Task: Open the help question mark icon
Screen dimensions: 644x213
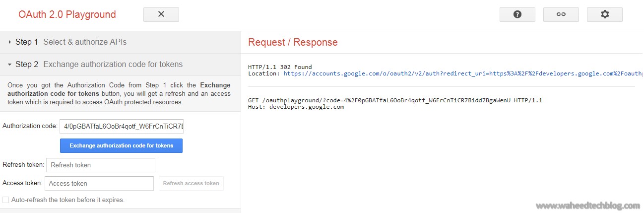Action: [517, 14]
